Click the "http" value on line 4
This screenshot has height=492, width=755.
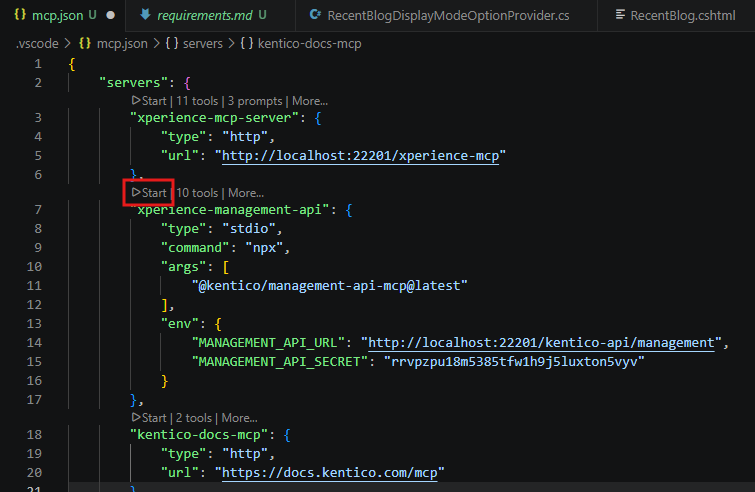pos(245,137)
